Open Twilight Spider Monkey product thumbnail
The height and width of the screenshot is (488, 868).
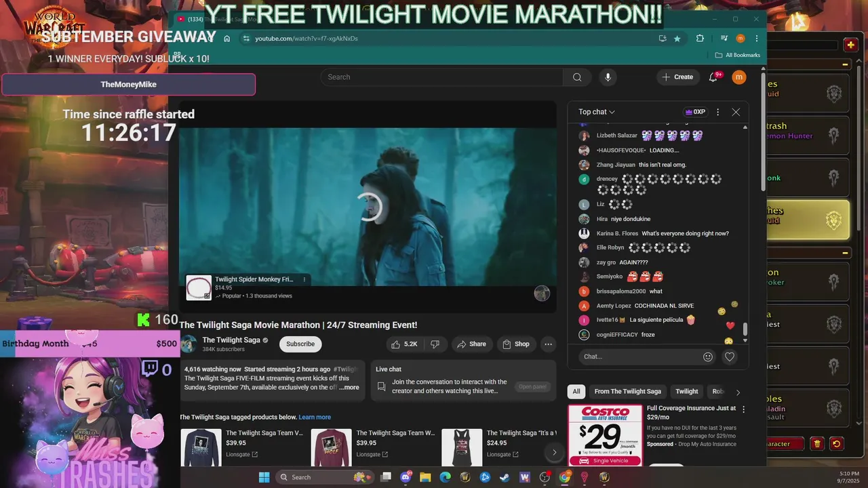199,287
